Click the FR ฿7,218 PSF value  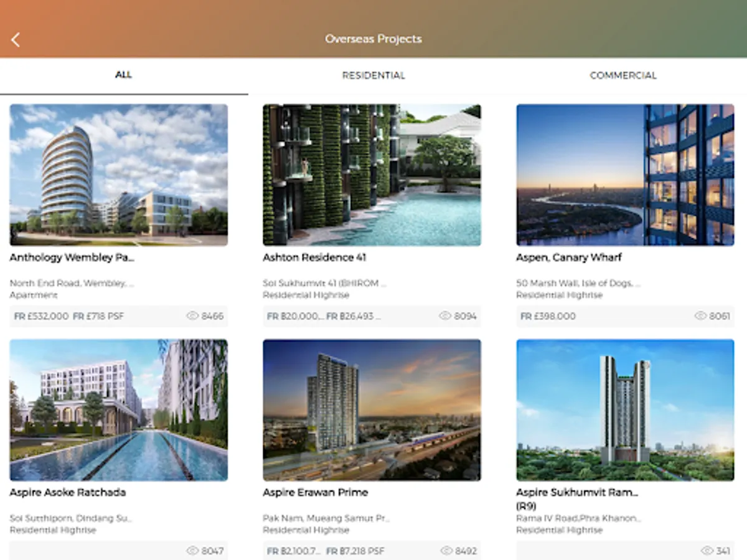(355, 551)
